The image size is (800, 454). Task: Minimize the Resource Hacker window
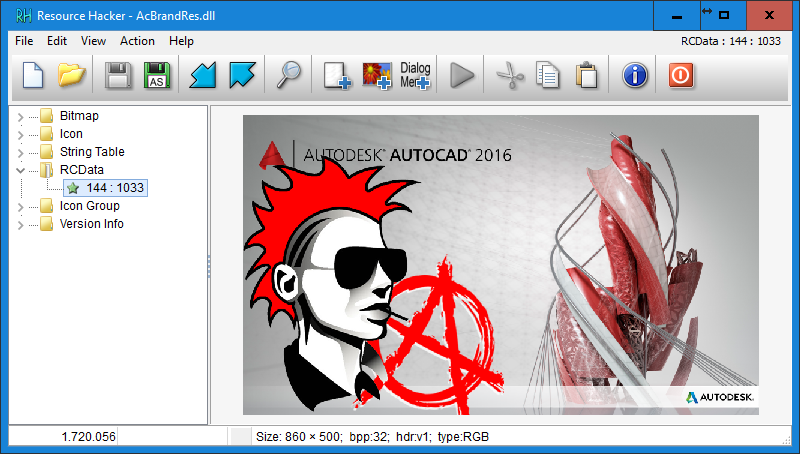click(677, 16)
